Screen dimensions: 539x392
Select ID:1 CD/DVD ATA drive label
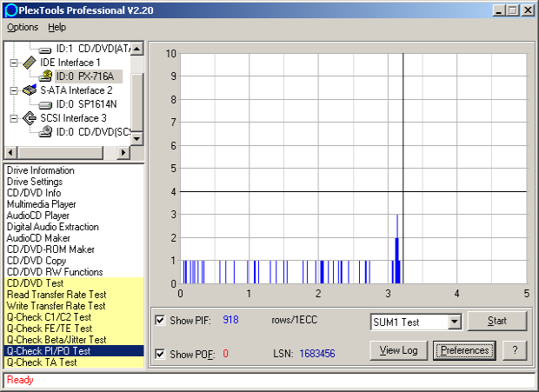(x=93, y=49)
